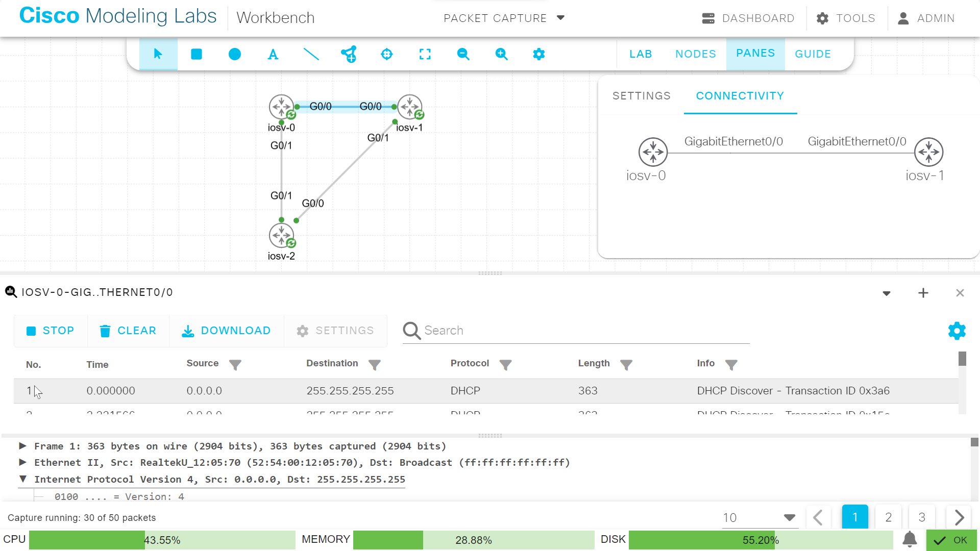Image resolution: width=980 pixels, height=551 pixels.
Task: Filter the Protocol column
Action: [x=506, y=365]
